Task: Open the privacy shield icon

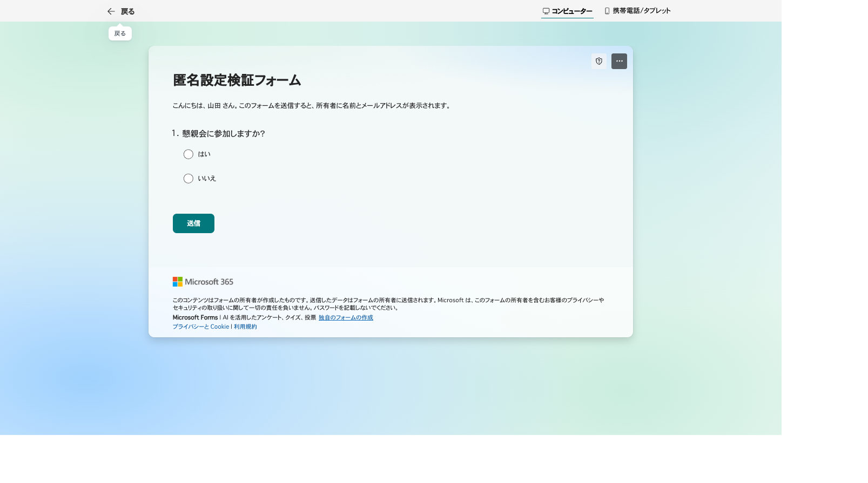Action: (599, 61)
